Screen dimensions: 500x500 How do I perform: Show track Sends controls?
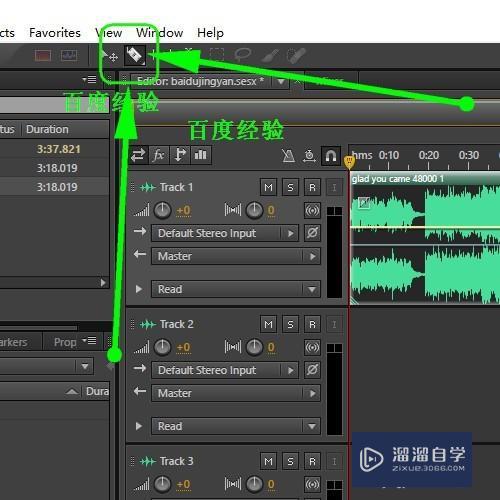click(180, 155)
